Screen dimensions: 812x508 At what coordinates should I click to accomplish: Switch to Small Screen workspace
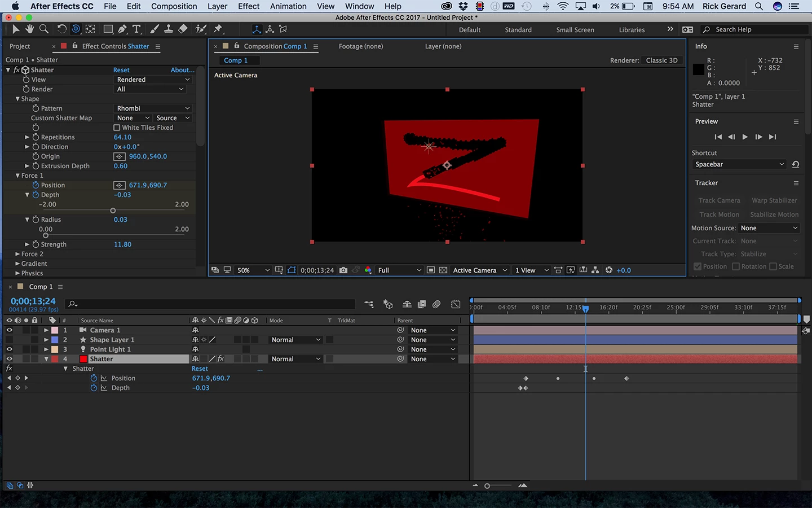[575, 30]
